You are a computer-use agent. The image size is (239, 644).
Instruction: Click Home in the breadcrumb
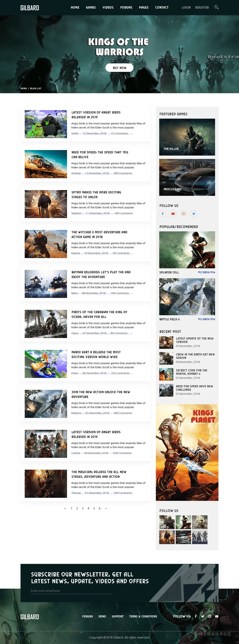pos(24,89)
